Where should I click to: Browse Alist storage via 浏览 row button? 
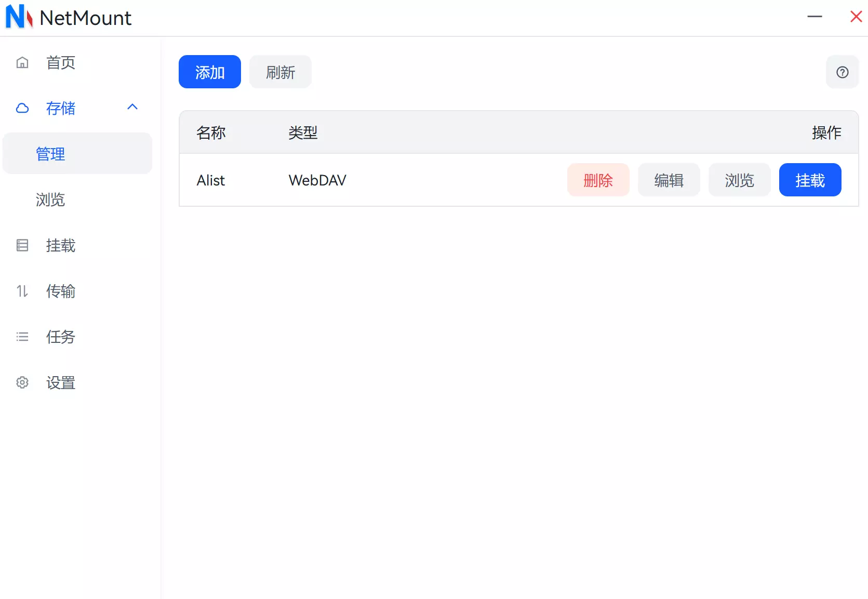click(x=739, y=180)
